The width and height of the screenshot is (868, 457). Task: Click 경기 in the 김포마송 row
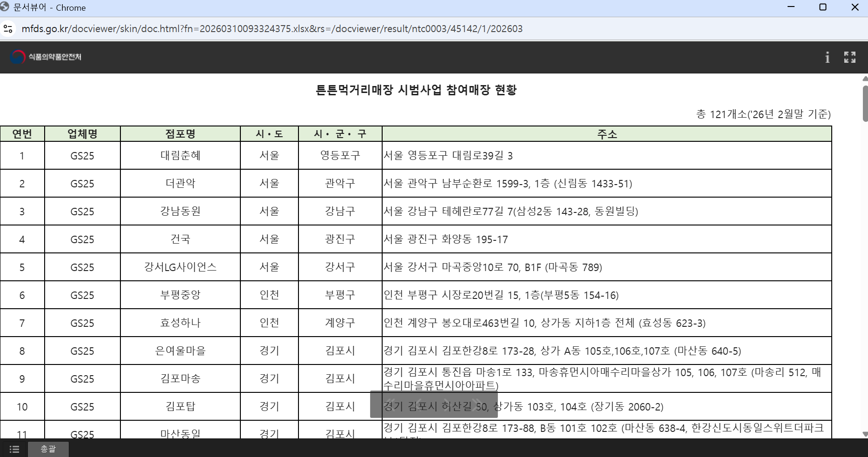coord(270,378)
